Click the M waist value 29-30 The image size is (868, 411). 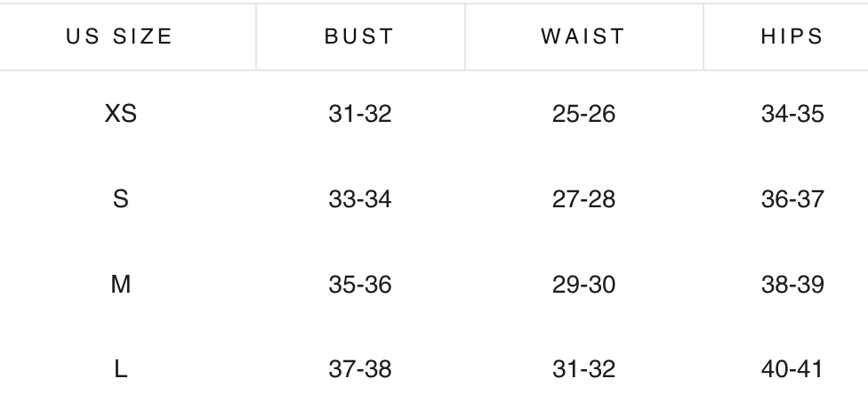coord(583,284)
